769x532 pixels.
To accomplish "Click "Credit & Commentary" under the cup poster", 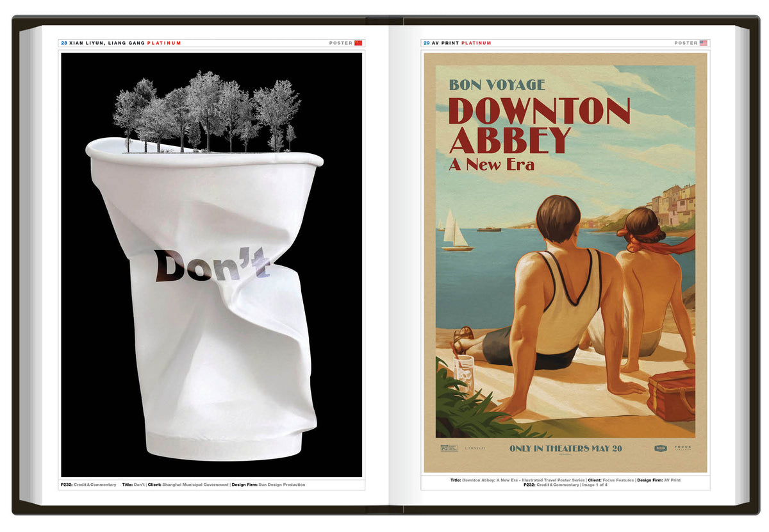I will click(x=95, y=485).
